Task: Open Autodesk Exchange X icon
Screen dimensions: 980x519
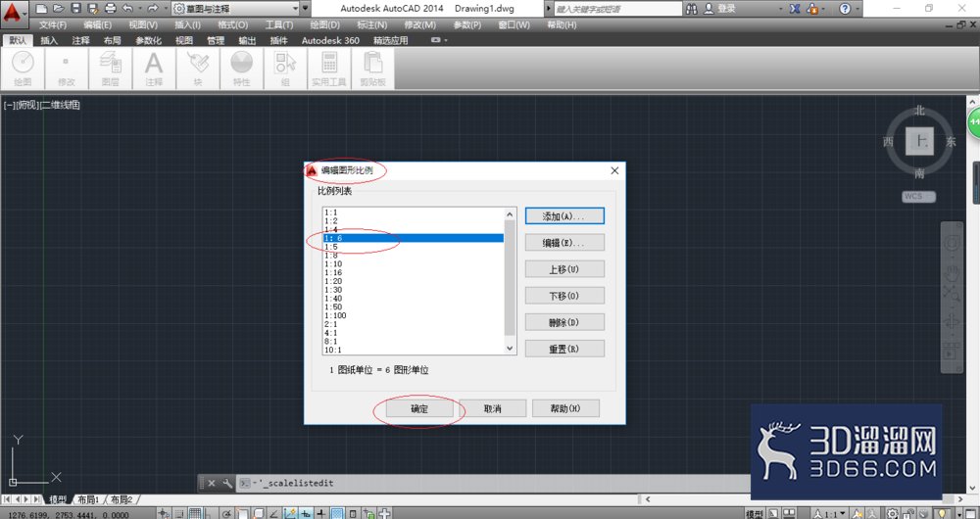Action: 795,9
